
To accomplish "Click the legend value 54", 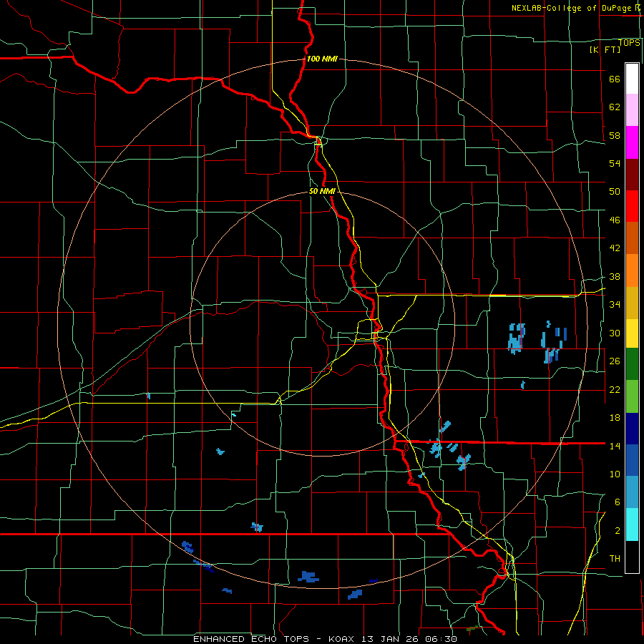I will (615, 163).
